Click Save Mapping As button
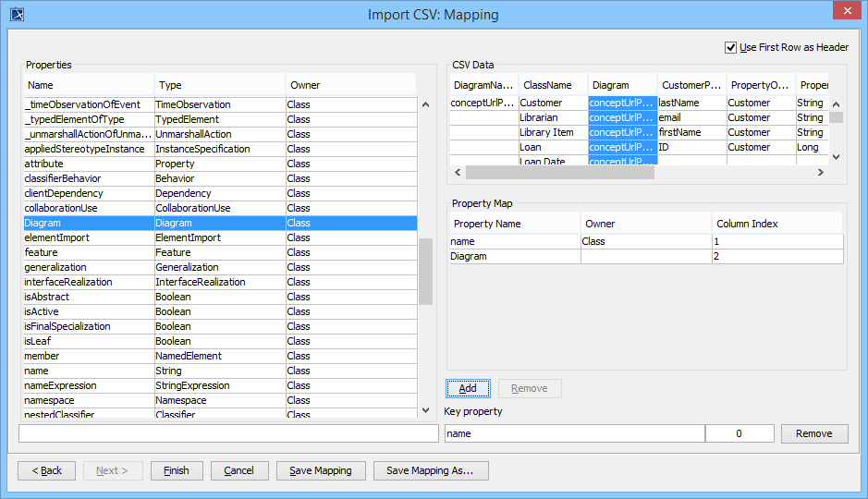 (430, 470)
